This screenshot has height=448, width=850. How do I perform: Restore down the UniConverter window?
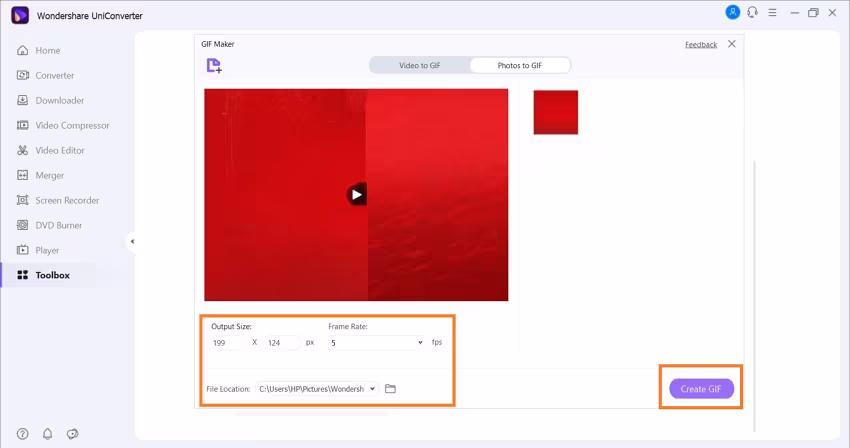pyautogui.click(x=813, y=12)
